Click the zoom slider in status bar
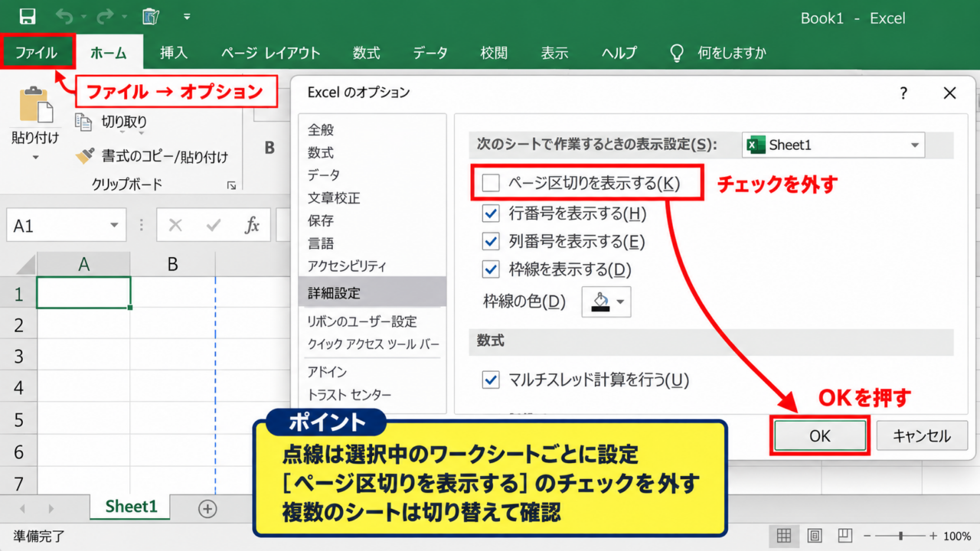Viewport: 980px width, 551px height. coord(901,536)
